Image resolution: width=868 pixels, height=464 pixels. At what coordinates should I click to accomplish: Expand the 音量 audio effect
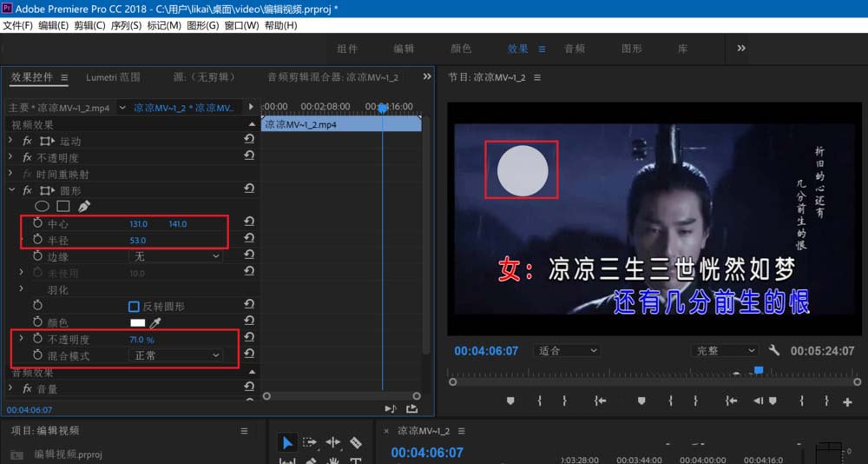pos(10,388)
